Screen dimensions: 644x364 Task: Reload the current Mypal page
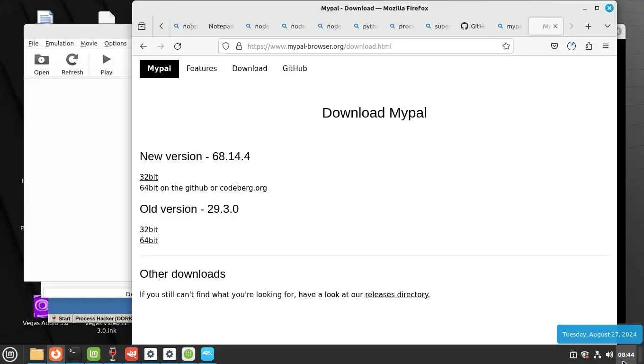tap(178, 46)
